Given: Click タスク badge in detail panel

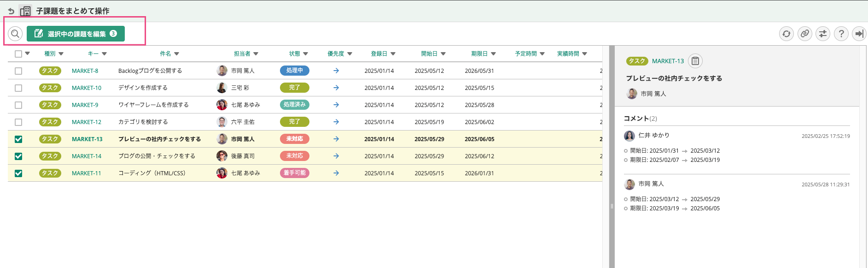Looking at the screenshot, I should tap(637, 61).
